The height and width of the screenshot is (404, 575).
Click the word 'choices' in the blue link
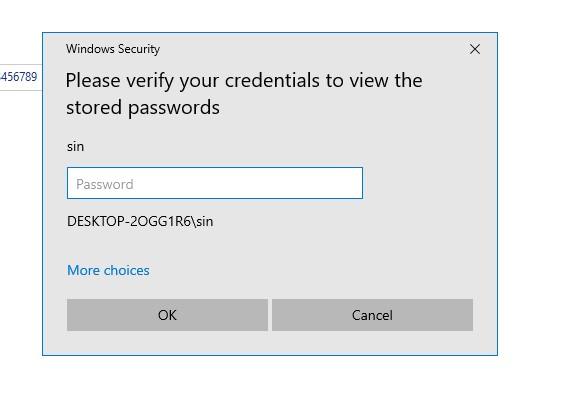127,271
